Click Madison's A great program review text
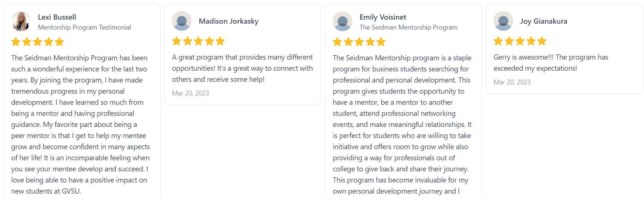The image size is (644, 201). point(242,68)
